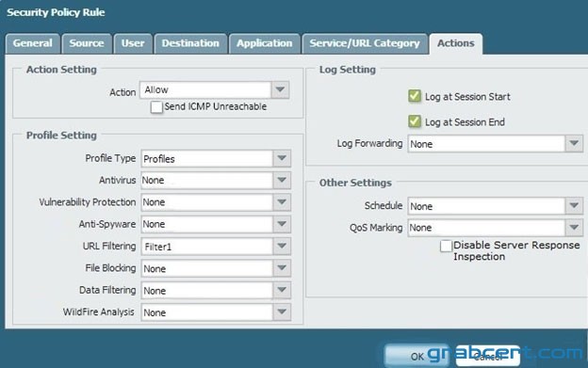Expand the URL Filtering dropdown arrow
Viewport: 588px width, 368px height.
tap(282, 246)
